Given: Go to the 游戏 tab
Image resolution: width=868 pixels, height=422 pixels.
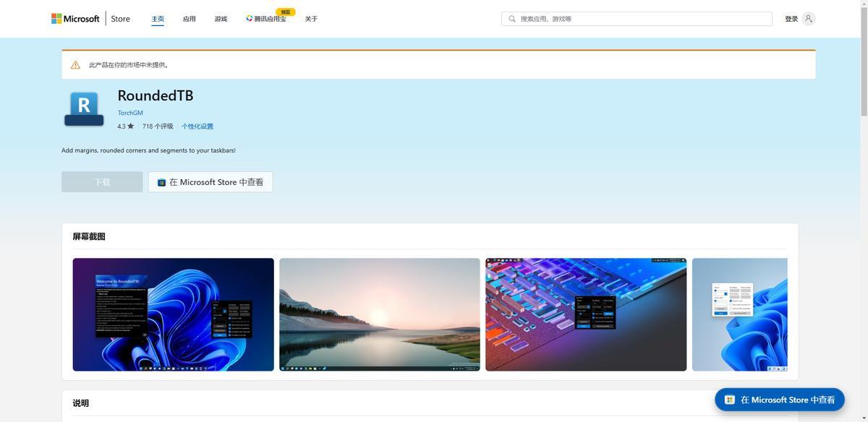Looking at the screenshot, I should click(221, 19).
